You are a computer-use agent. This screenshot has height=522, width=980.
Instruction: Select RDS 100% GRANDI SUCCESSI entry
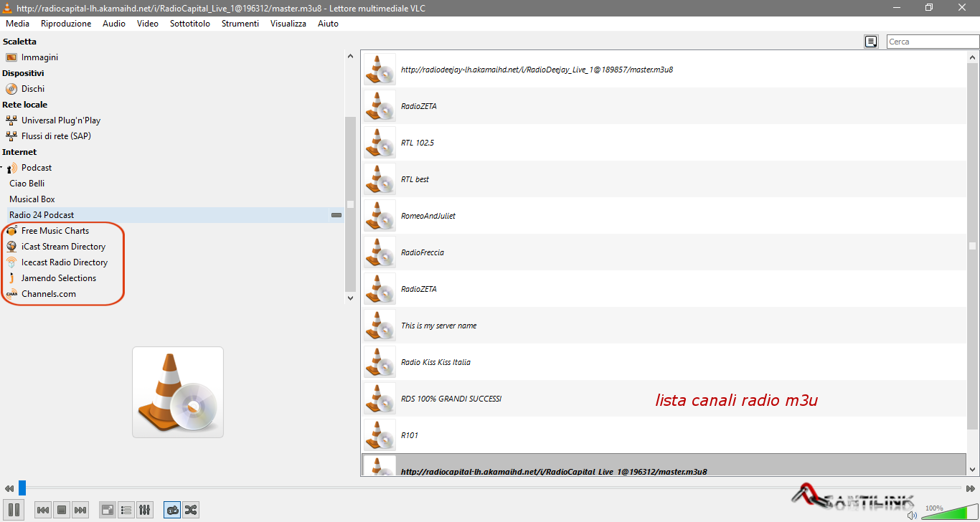point(664,399)
